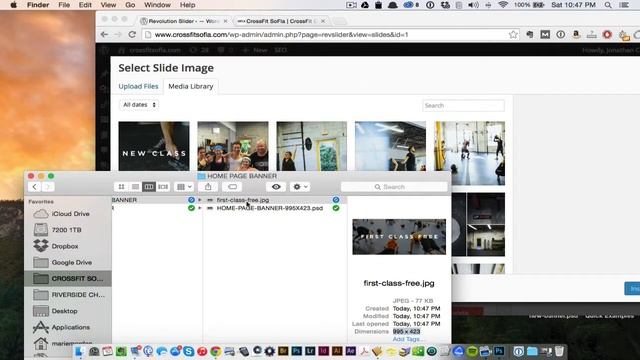Switch Finder to cover flow view
This screenshot has height=360, width=640.
(x=163, y=187)
